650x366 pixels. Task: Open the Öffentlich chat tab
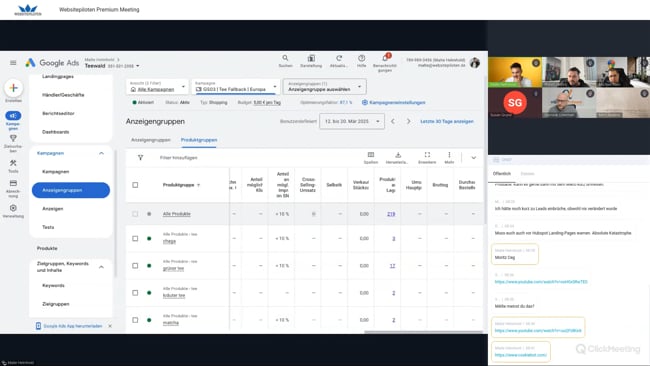pos(502,174)
